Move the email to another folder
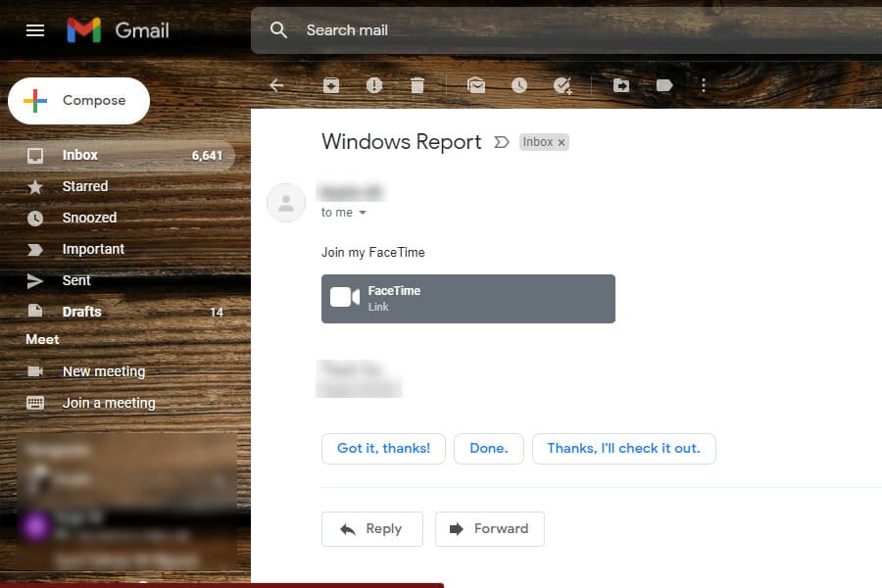The image size is (882, 588). [621, 85]
